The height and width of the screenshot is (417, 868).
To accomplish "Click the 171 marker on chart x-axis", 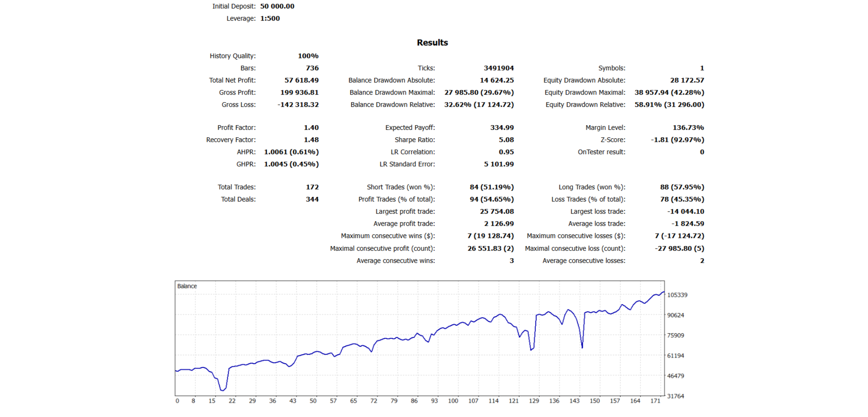I will (x=655, y=401).
